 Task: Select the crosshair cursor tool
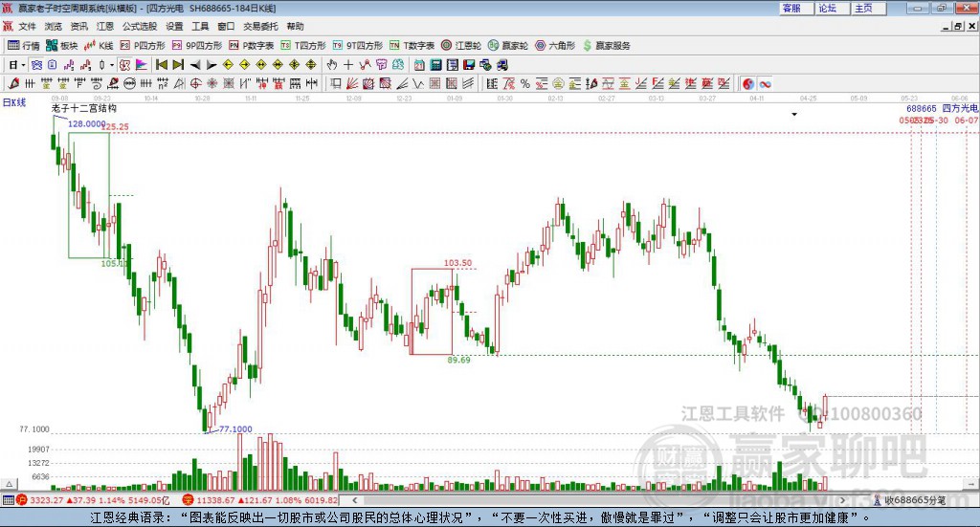coord(348,65)
